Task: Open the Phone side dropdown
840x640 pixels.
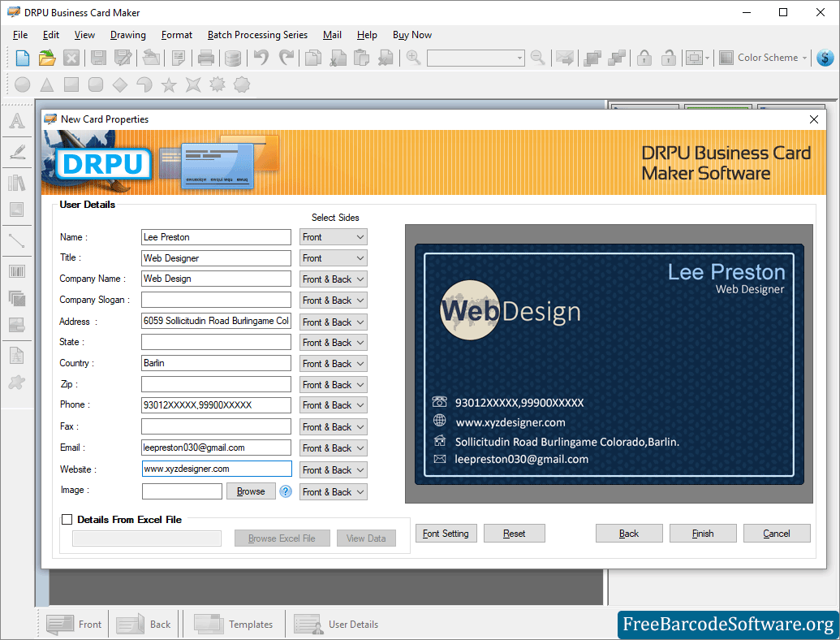Action: (334, 405)
